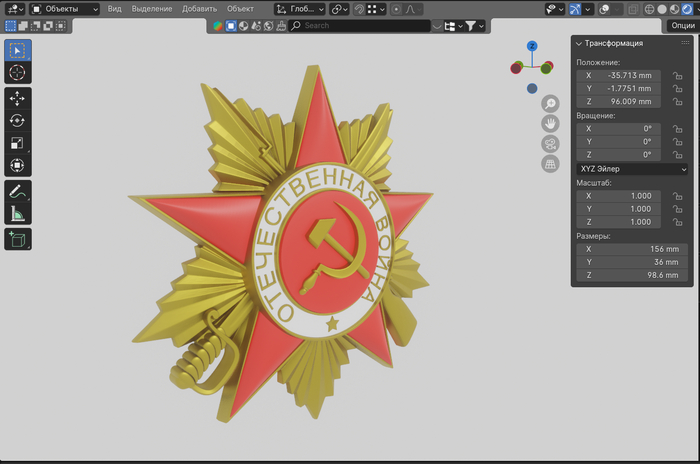This screenshot has height=464, width=700.
Task: Switch to Wireframe viewport shading
Action: pyautogui.click(x=650, y=9)
